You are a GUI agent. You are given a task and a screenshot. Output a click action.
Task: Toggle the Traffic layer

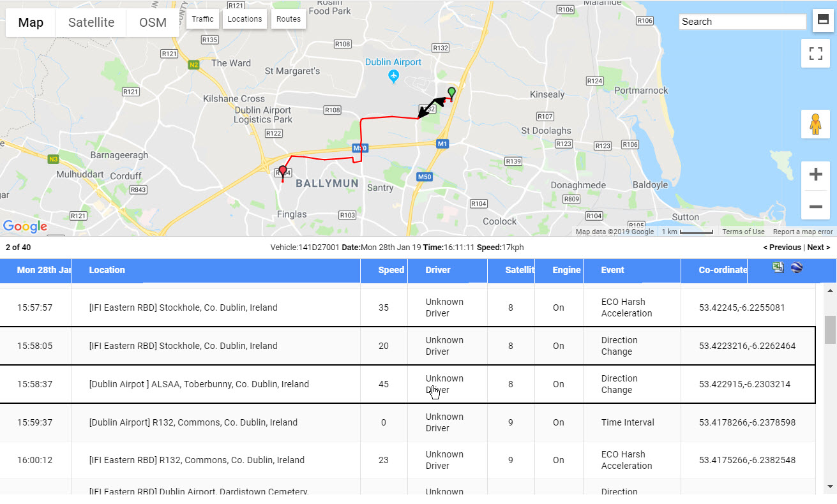coord(203,19)
